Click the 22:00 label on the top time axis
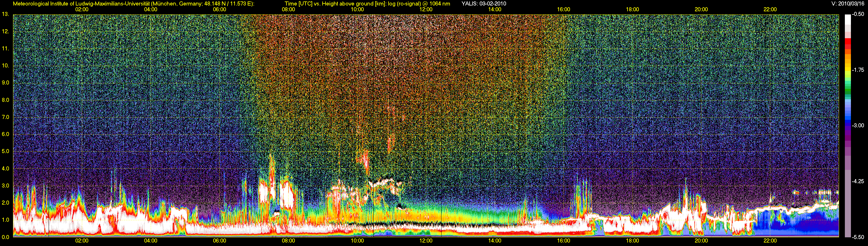The height and width of the screenshot is (246, 868). (x=770, y=10)
